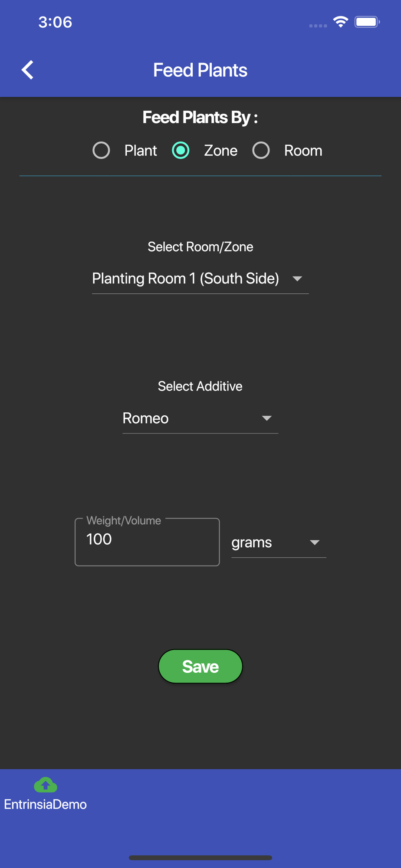
Task: Tap the Feed Plants header title
Action: (200, 70)
